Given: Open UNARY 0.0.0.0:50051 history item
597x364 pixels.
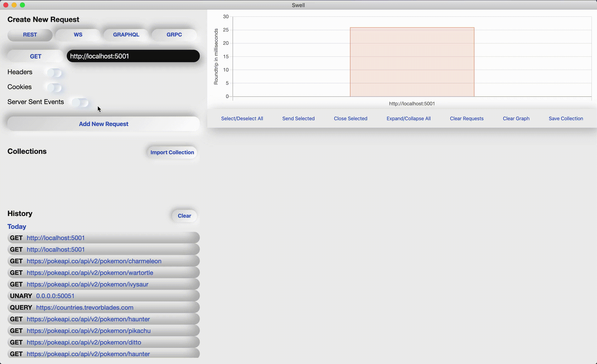Looking at the screenshot, I should (x=55, y=296).
